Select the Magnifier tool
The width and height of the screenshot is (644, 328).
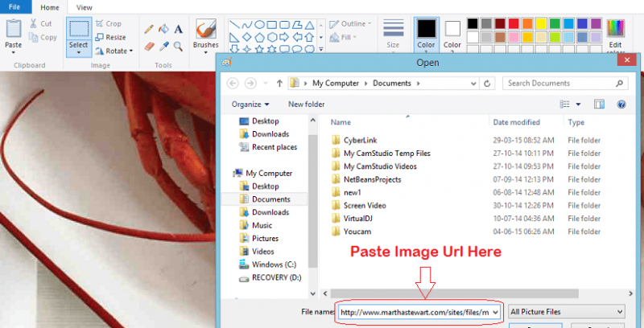(178, 46)
